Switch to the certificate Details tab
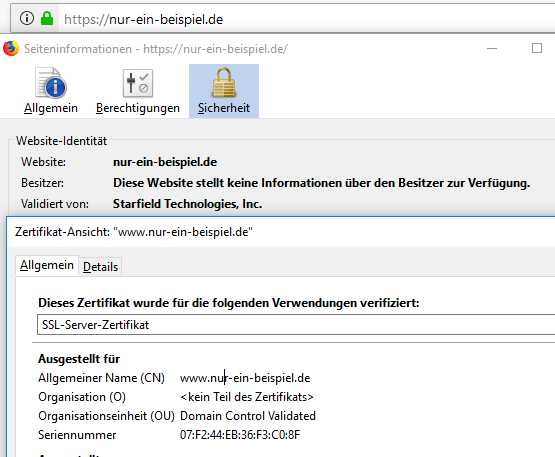Viewport: 555px width, 457px height. 101,267
